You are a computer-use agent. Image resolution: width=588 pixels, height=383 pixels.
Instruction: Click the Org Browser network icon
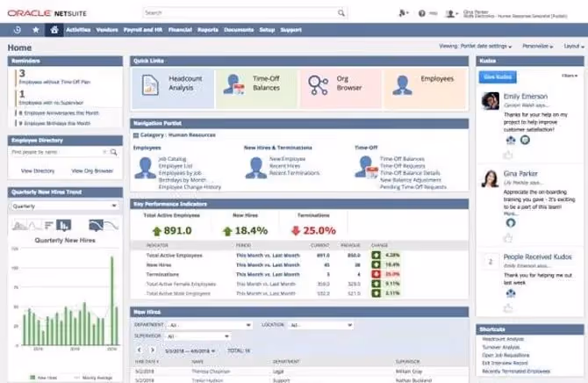318,85
